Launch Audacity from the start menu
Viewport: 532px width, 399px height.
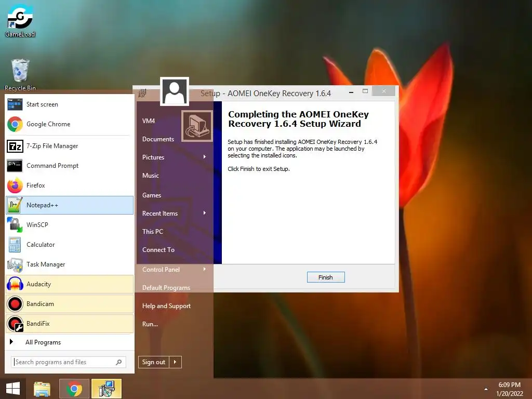pyautogui.click(x=70, y=284)
